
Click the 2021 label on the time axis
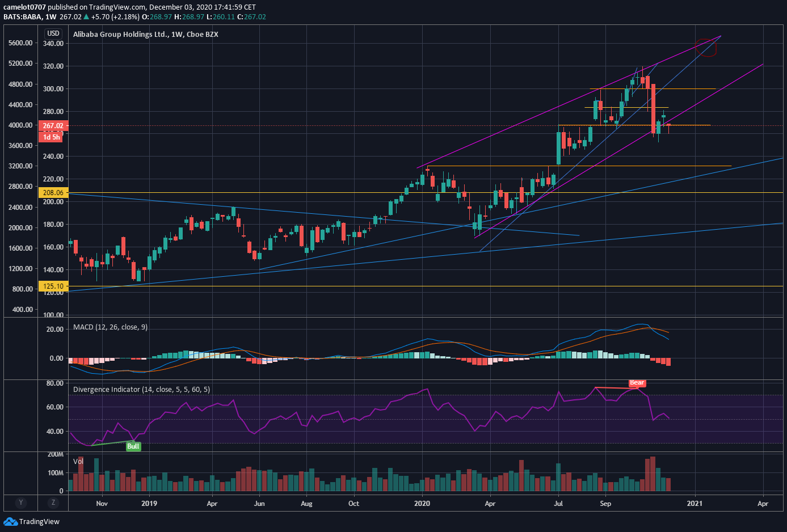[695, 504]
